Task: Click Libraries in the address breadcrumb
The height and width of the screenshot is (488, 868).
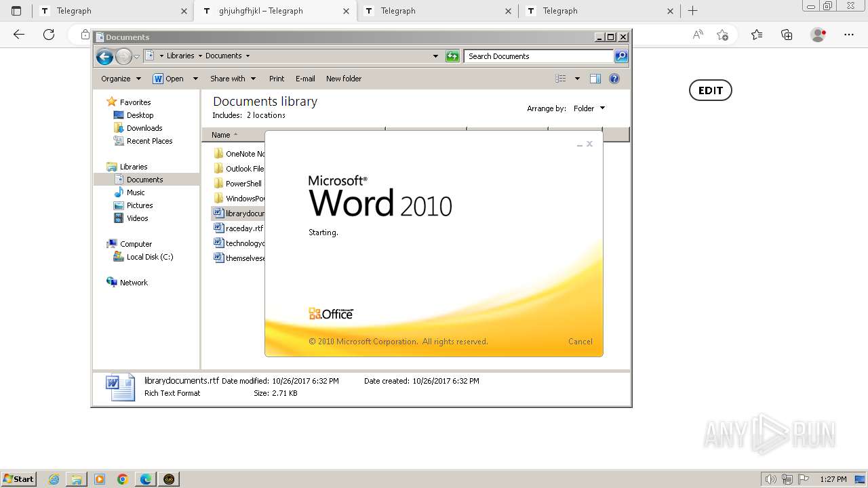Action: coord(180,56)
